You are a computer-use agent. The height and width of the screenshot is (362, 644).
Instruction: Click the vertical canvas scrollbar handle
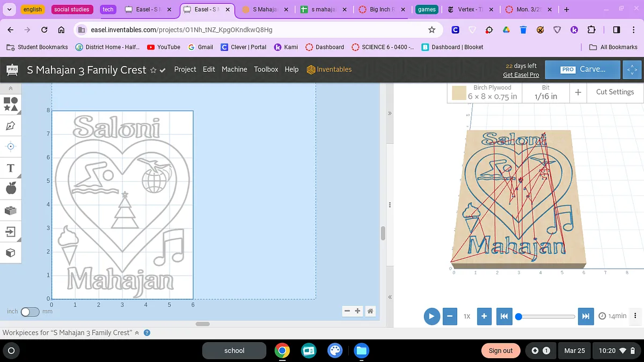pos(383,233)
